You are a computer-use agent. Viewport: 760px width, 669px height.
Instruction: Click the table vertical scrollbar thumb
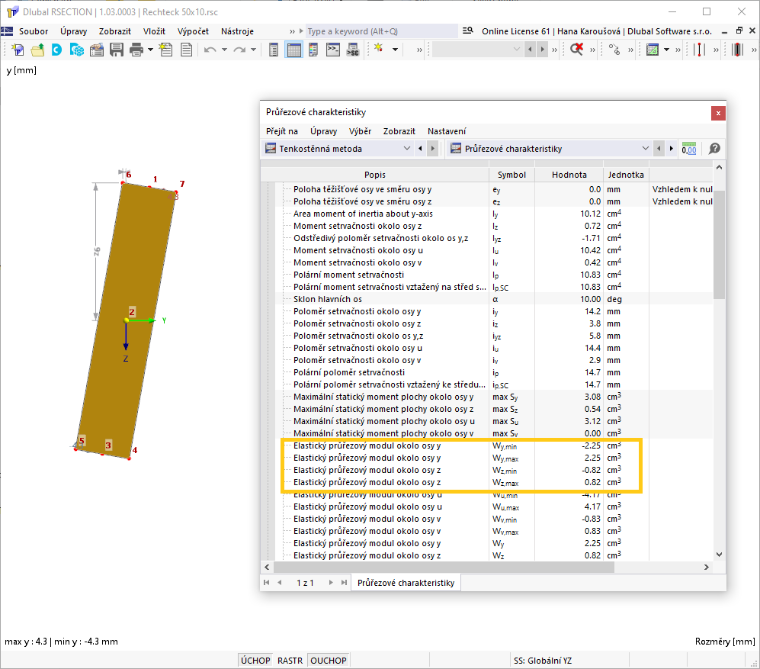tap(719, 245)
